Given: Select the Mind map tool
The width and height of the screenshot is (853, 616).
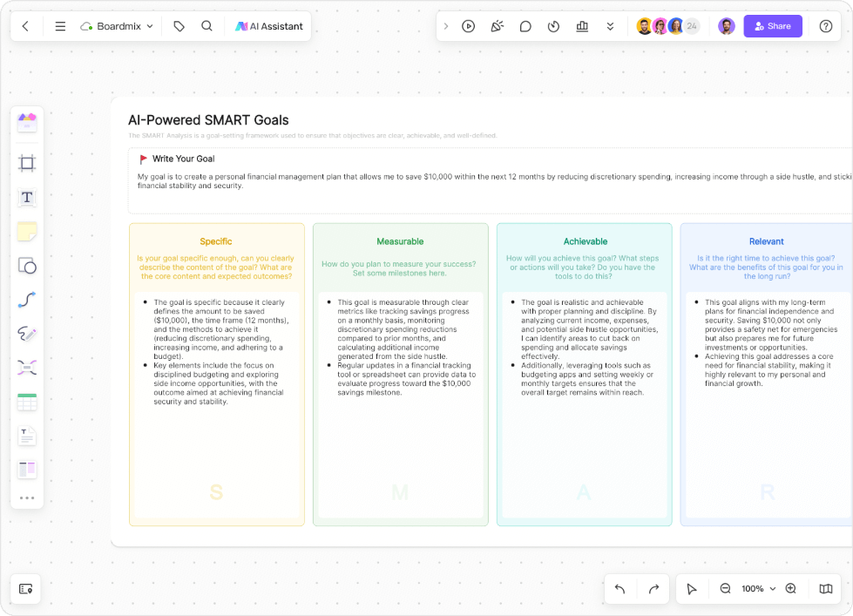Looking at the screenshot, I should 27,368.
